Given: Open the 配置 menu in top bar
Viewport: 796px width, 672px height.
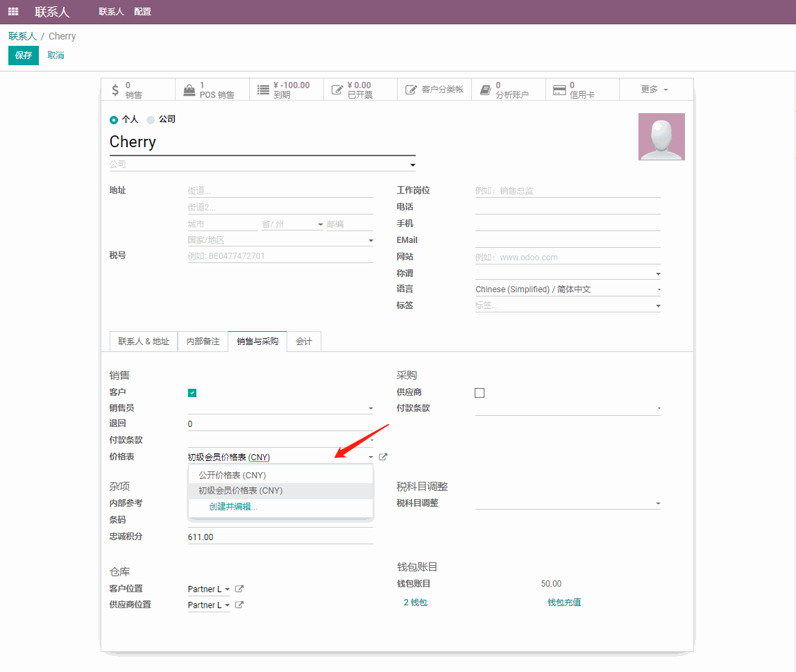Looking at the screenshot, I should [x=142, y=12].
